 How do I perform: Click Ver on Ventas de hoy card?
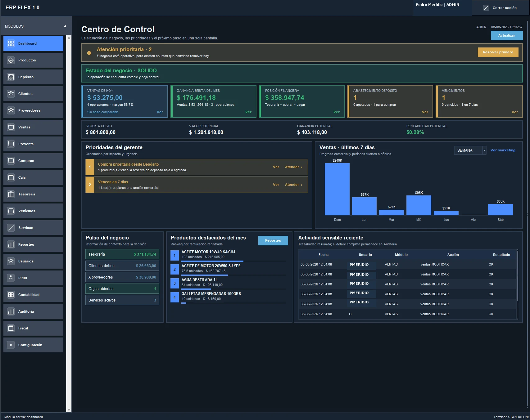point(160,112)
